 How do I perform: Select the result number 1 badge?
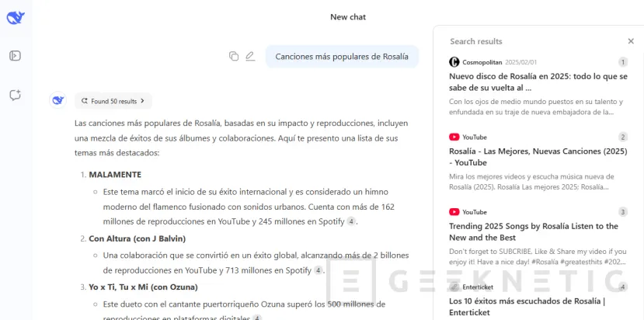623,62
